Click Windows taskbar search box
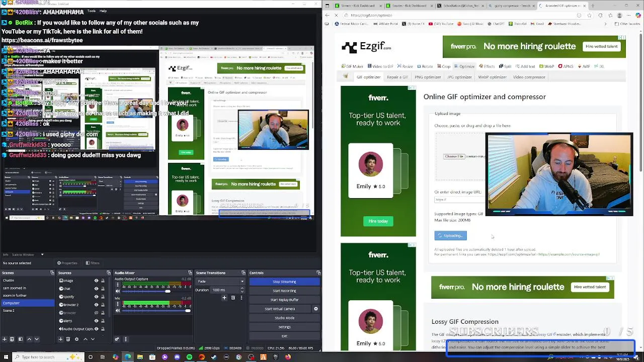Image resolution: width=644 pixels, height=362 pixels. click(48, 357)
